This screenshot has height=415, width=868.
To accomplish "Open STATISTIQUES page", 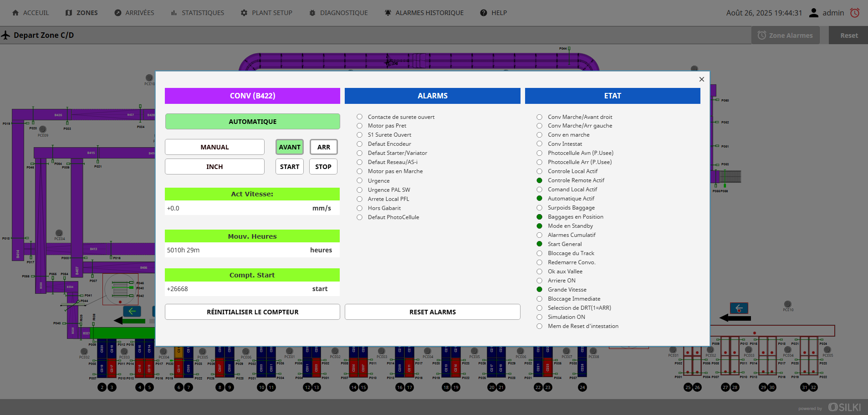I will tap(197, 13).
